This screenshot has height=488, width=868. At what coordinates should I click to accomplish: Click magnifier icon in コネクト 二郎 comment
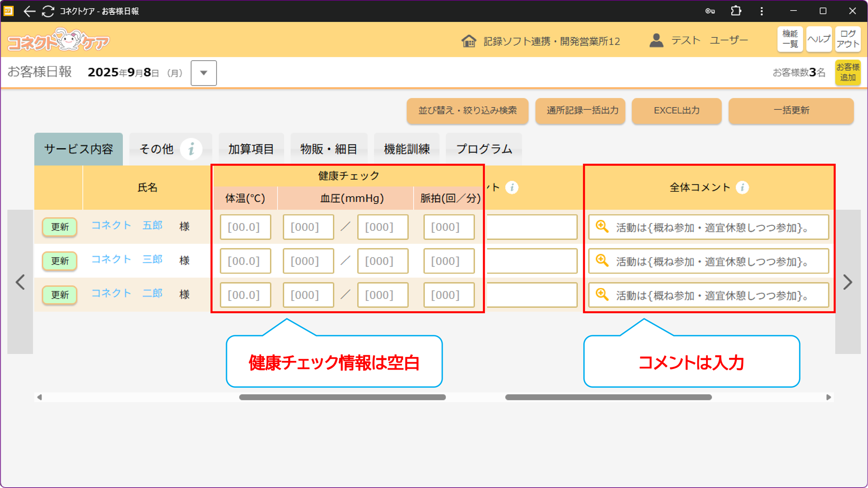point(602,295)
